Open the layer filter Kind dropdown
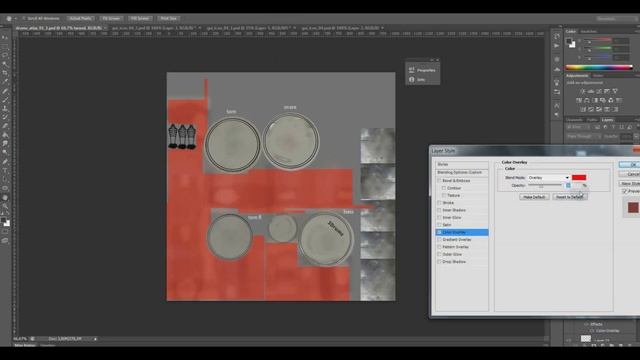Image resolution: width=640 pixels, height=360 pixels. click(x=577, y=127)
